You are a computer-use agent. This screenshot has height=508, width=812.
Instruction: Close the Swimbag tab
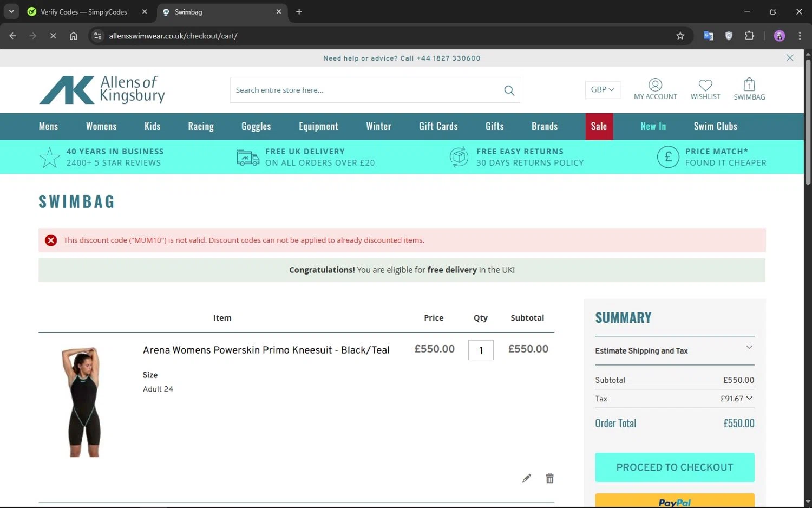tap(279, 11)
